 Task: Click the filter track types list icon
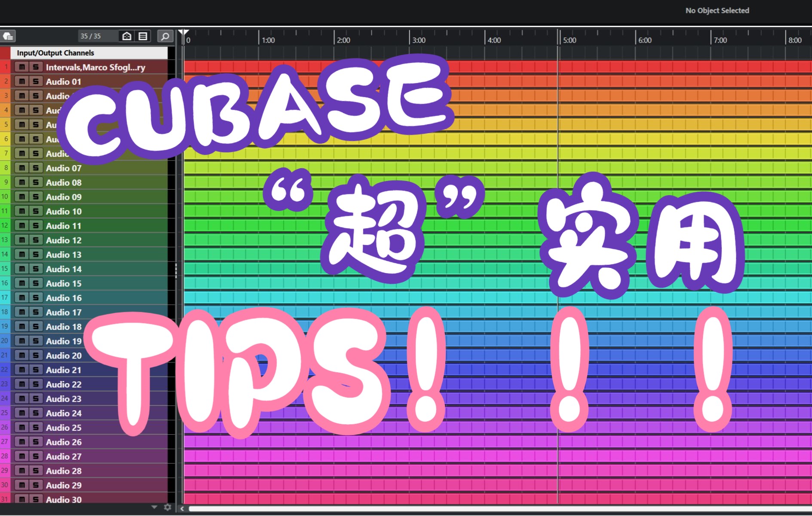point(143,36)
